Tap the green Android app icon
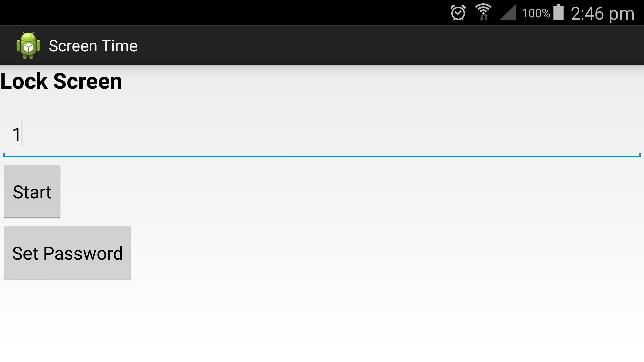 click(x=29, y=46)
